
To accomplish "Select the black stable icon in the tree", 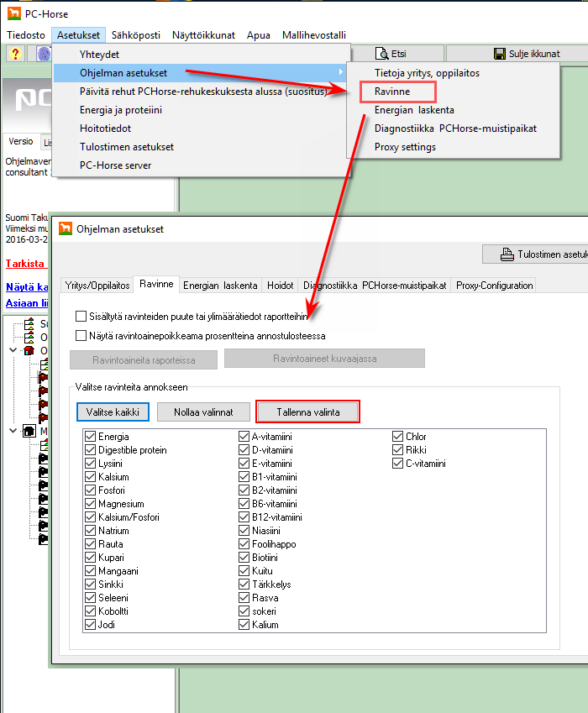I will coord(28,431).
